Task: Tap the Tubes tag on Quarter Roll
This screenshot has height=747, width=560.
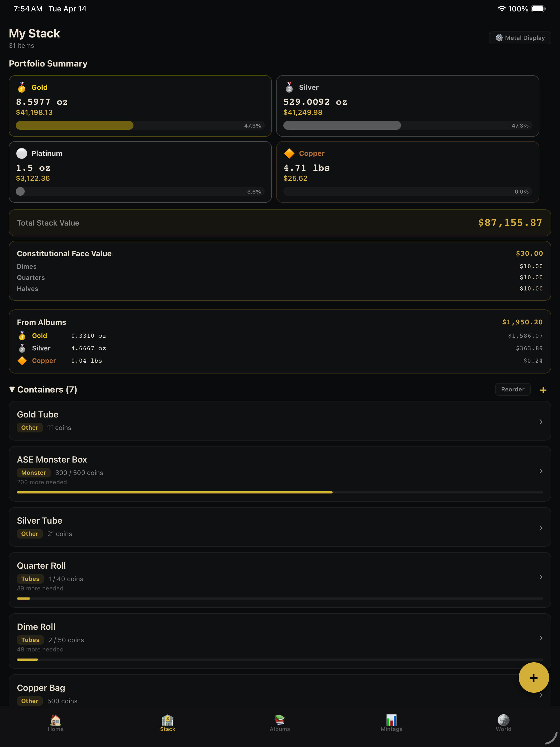Action: (x=30, y=579)
